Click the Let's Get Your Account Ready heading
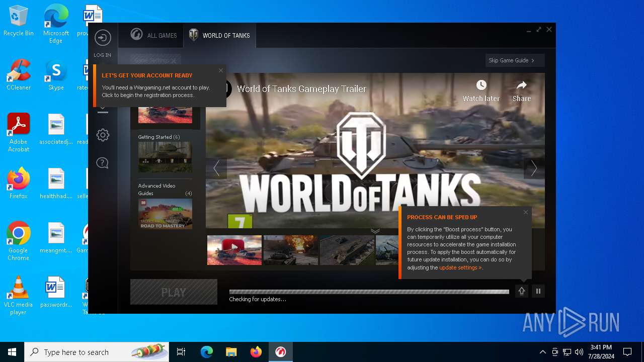Viewport: 644px width, 362px height. click(147, 75)
